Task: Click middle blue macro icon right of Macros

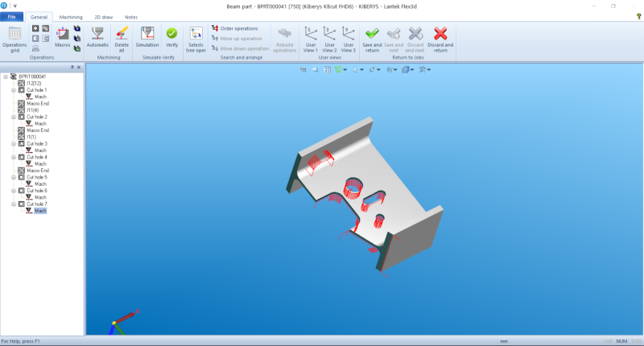Action: pos(76,38)
